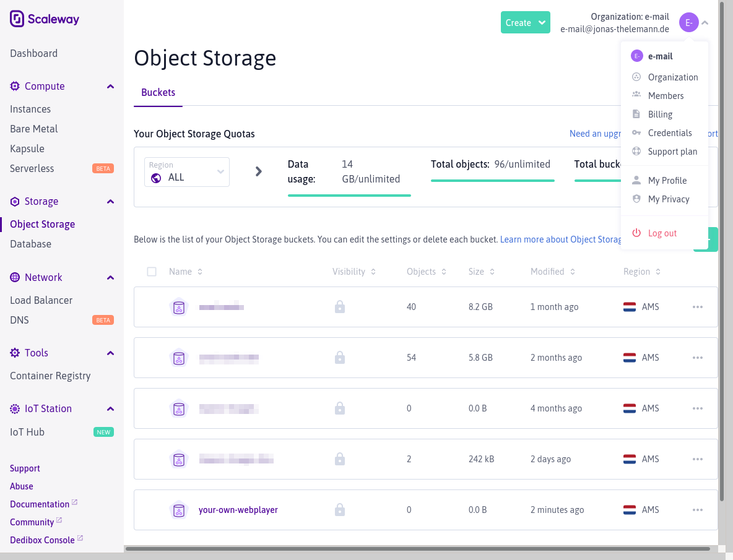This screenshot has height=560, width=733.
Task: Click the Scaleway logo
Action: tap(45, 19)
